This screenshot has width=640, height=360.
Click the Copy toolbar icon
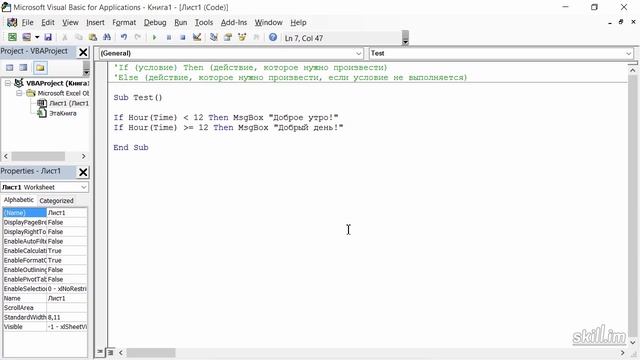(x=79, y=38)
